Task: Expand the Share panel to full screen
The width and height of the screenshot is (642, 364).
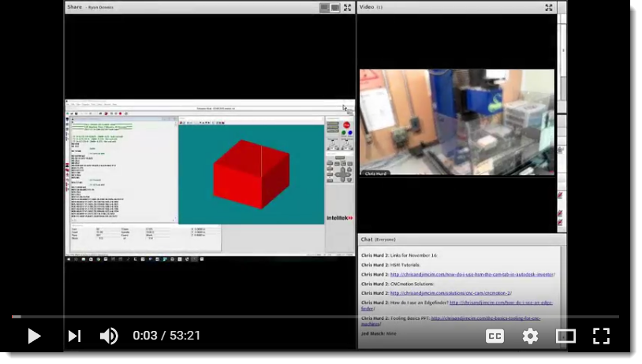Action: pos(348,7)
